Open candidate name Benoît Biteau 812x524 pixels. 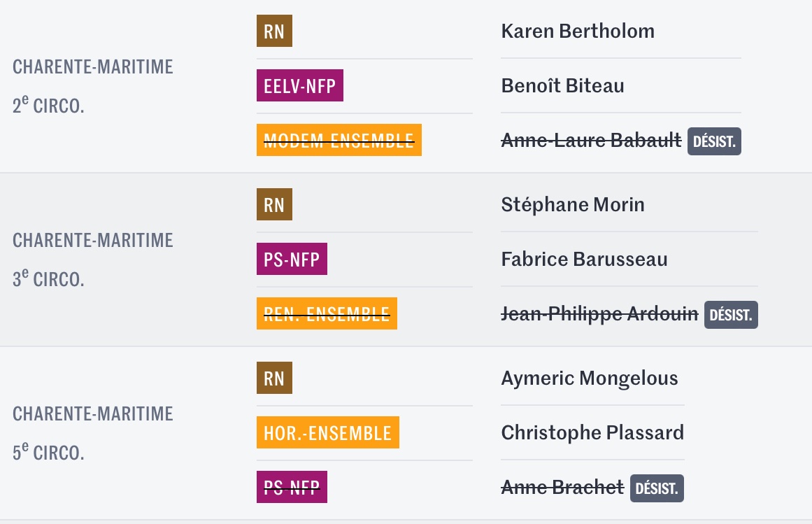(563, 85)
